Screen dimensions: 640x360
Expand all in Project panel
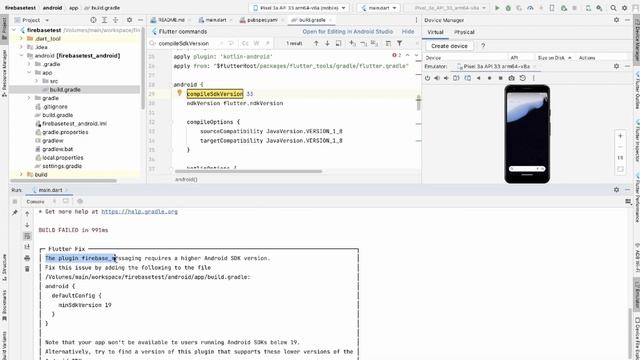point(104,20)
